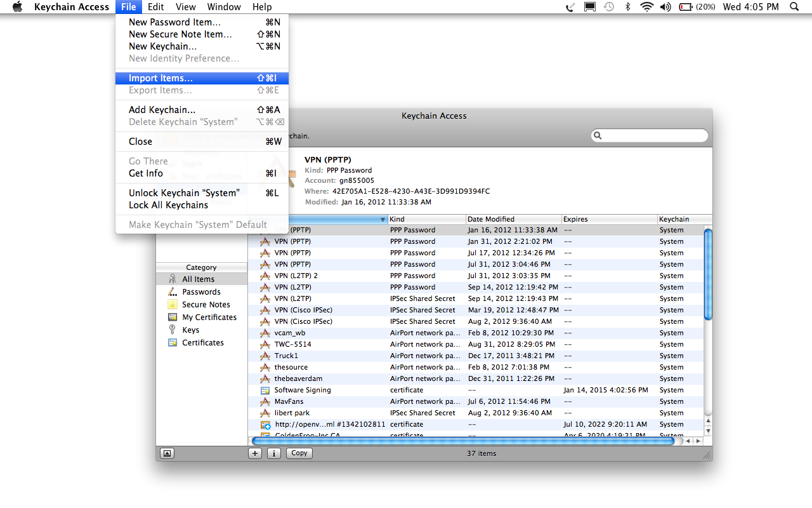The height and width of the screenshot is (508, 812).
Task: Click the horizontal scrollbar of the item list
Action: tap(463, 441)
